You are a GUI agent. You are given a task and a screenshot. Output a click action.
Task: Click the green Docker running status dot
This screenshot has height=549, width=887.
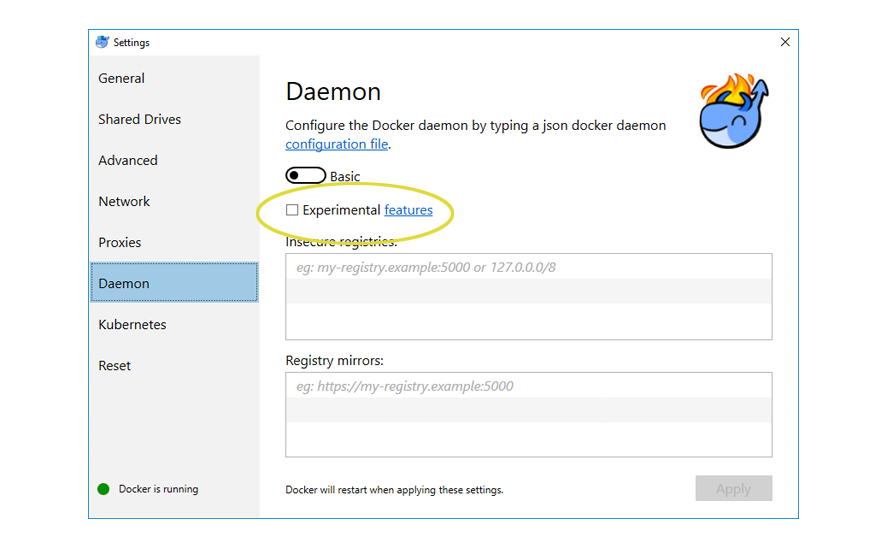pyautogui.click(x=103, y=489)
